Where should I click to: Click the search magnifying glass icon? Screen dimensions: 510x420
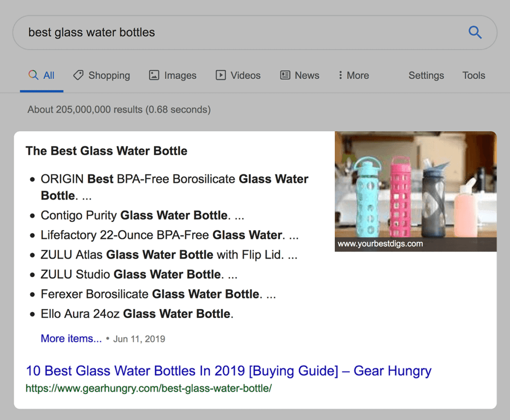click(475, 32)
